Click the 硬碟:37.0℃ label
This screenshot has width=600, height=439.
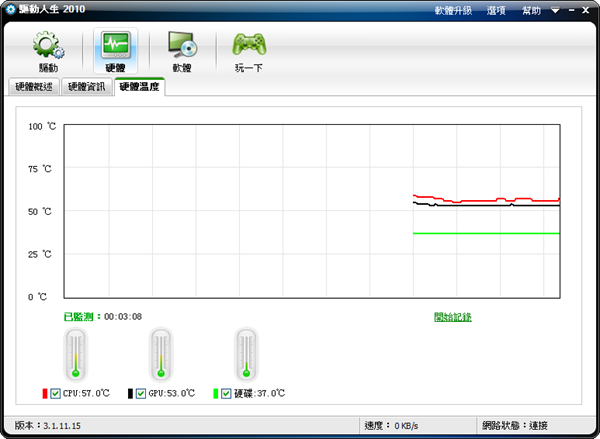pos(259,393)
